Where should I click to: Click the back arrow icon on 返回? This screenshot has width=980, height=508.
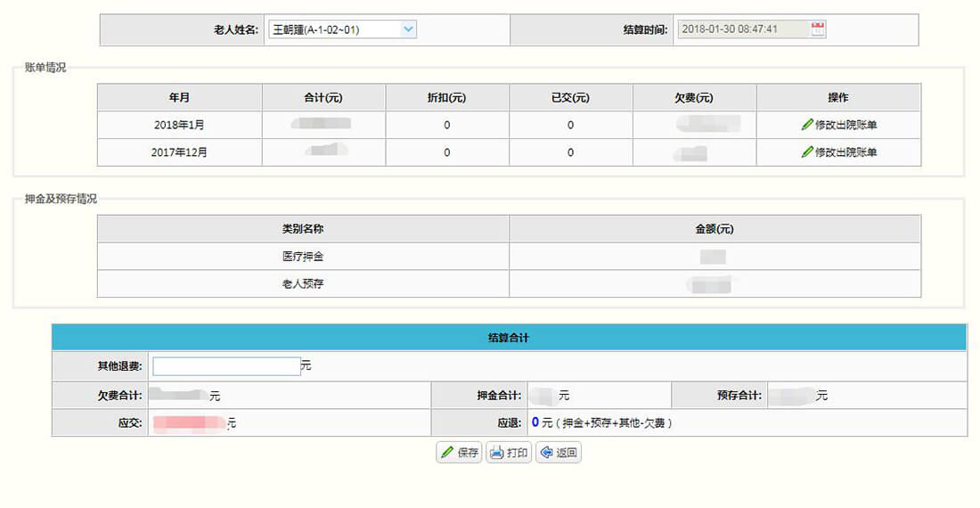pyautogui.click(x=546, y=453)
